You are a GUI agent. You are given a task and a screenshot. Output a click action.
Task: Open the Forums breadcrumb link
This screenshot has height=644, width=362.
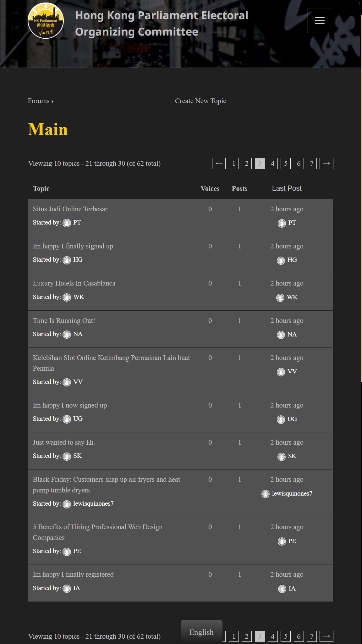point(39,101)
